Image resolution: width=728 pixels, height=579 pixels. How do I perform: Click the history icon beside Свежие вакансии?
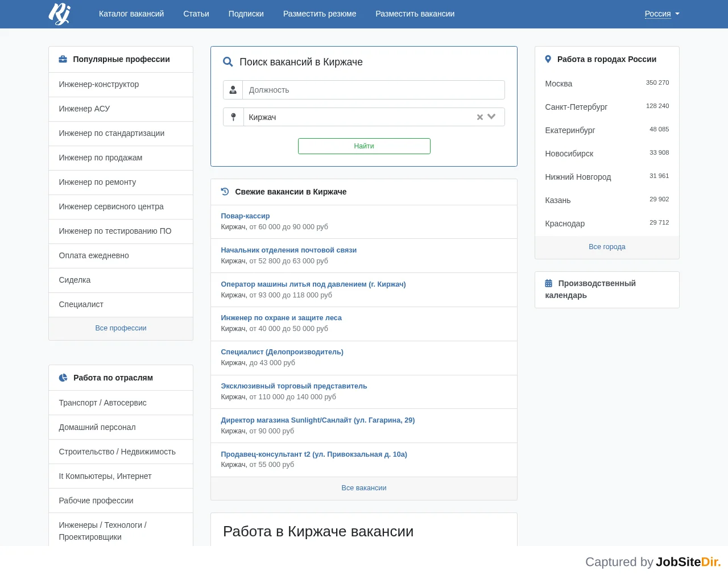[x=225, y=192]
